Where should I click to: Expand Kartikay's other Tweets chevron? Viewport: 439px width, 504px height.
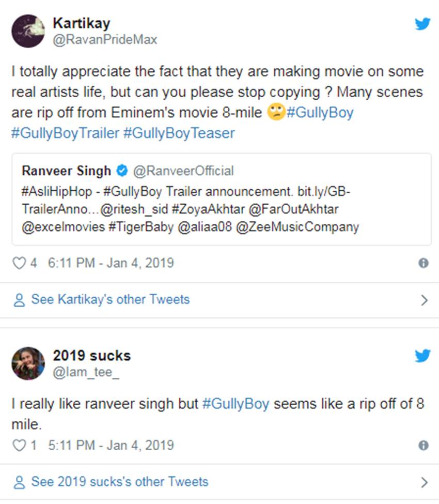pos(424,300)
